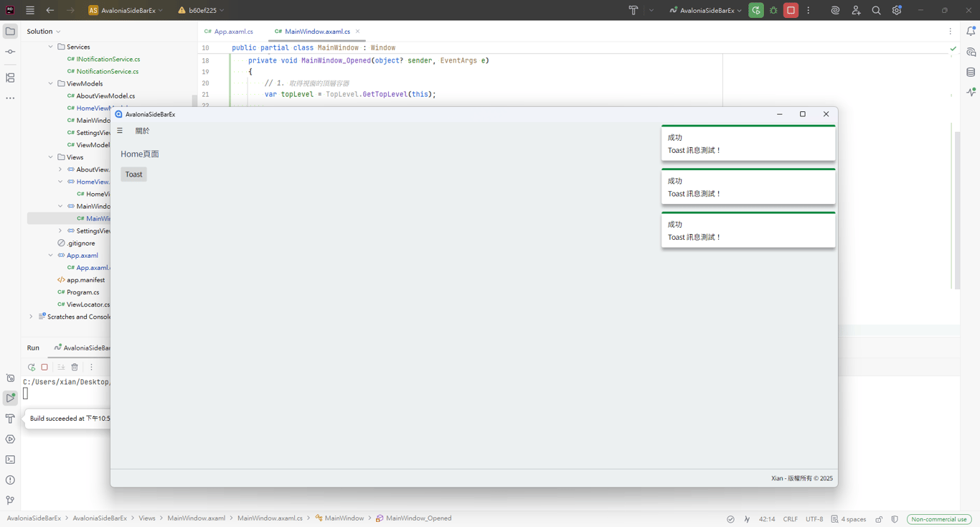Stop process in the Run panel toolbar

(x=44, y=367)
